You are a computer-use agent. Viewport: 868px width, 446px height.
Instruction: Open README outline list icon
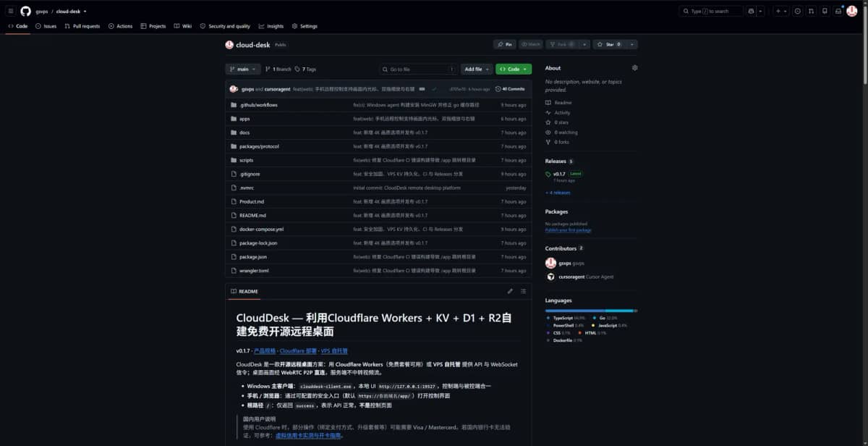pyautogui.click(x=523, y=291)
